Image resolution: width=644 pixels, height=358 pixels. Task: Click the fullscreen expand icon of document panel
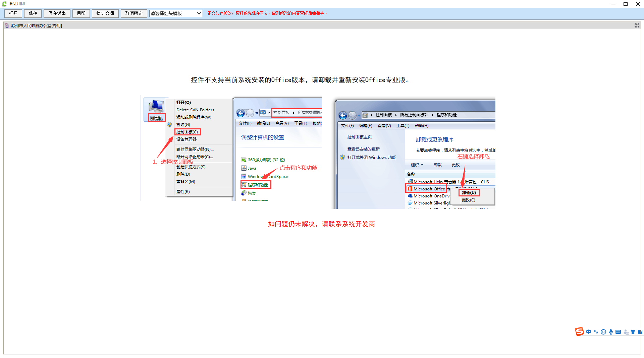pyautogui.click(x=637, y=25)
